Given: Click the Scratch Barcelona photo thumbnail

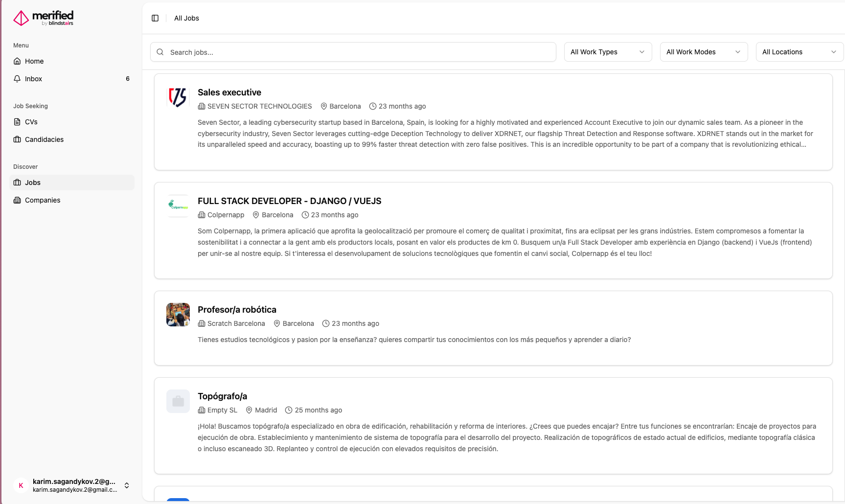Looking at the screenshot, I should tap(178, 315).
